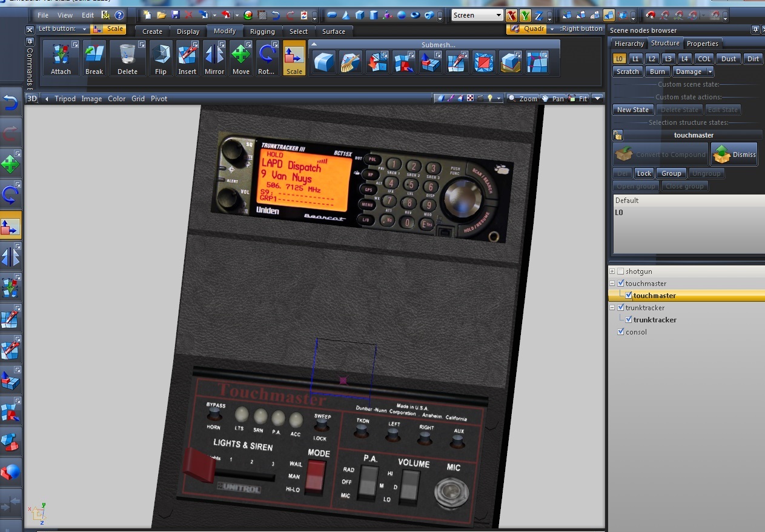Viewport: 765px width, 532px height.
Task: Open the Color menu in viewport bar
Action: (x=117, y=99)
